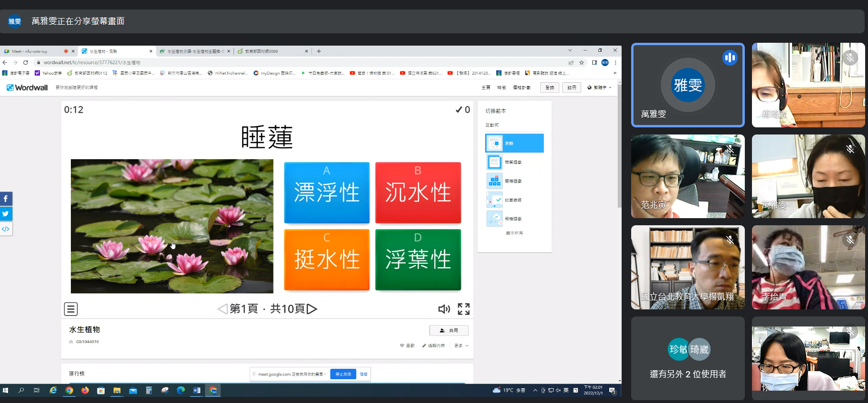Bookmark this page with star icon
Image resolution: width=868 pixels, height=403 pixels.
[x=581, y=62]
